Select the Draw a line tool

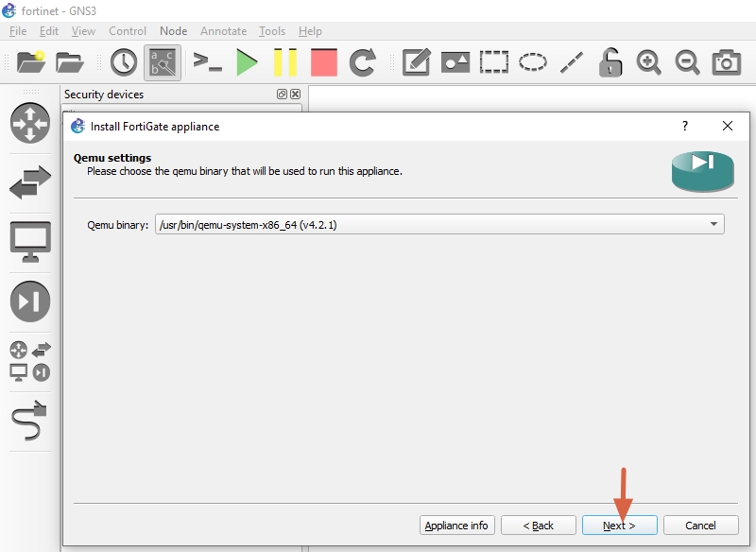tap(572, 62)
